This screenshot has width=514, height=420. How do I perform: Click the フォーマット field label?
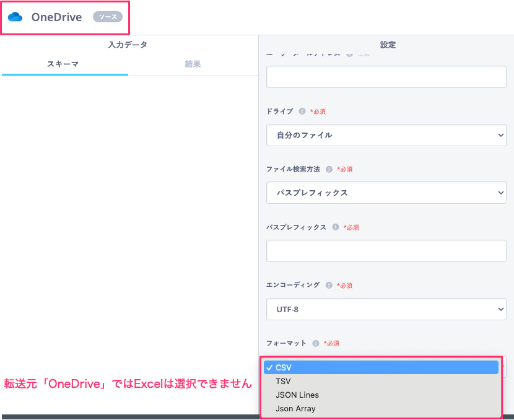pos(286,343)
